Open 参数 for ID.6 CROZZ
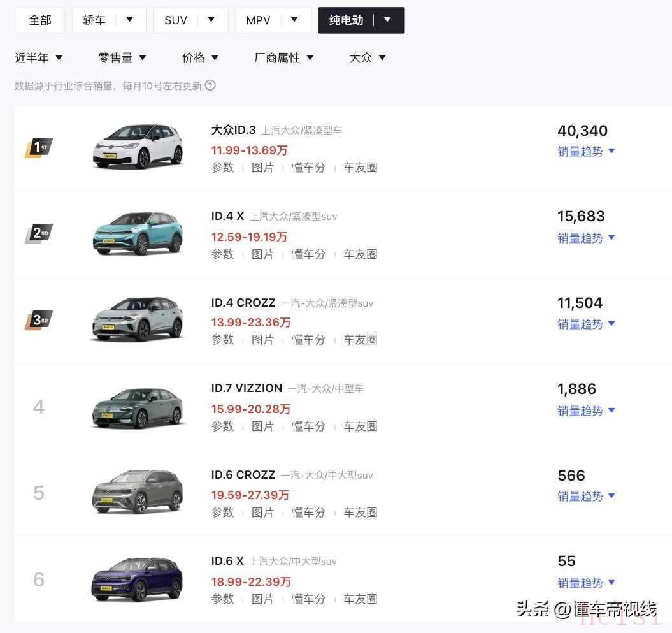This screenshot has height=633, width=672. coord(222,513)
